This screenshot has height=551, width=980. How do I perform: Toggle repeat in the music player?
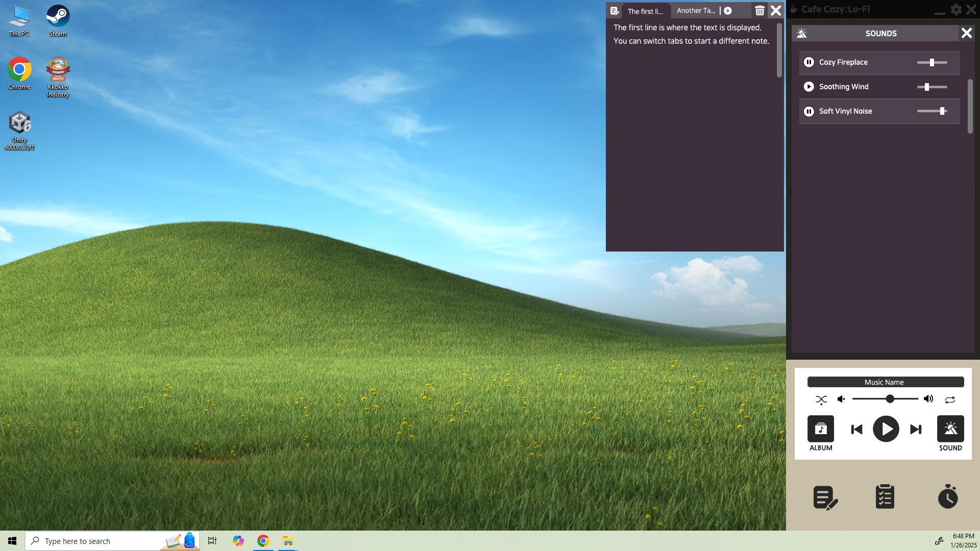click(x=950, y=399)
